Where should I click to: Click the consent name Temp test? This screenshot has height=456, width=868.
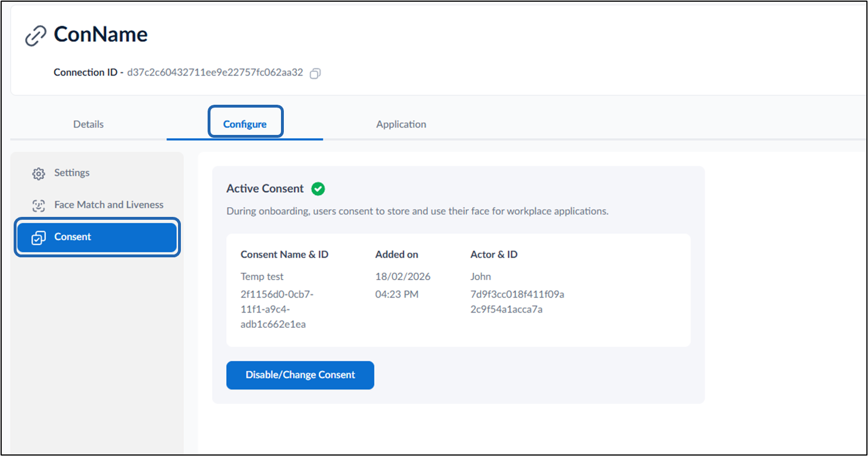pos(262,277)
